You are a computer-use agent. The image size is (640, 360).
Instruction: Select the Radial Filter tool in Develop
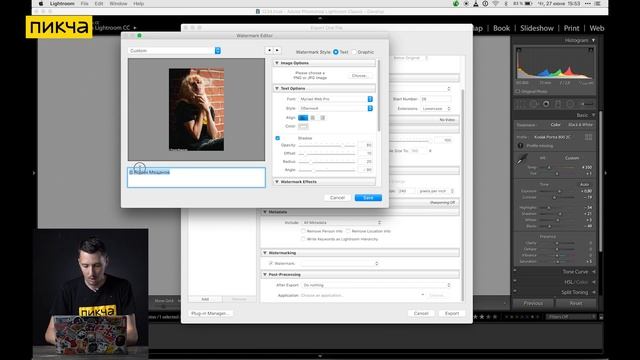click(570, 104)
